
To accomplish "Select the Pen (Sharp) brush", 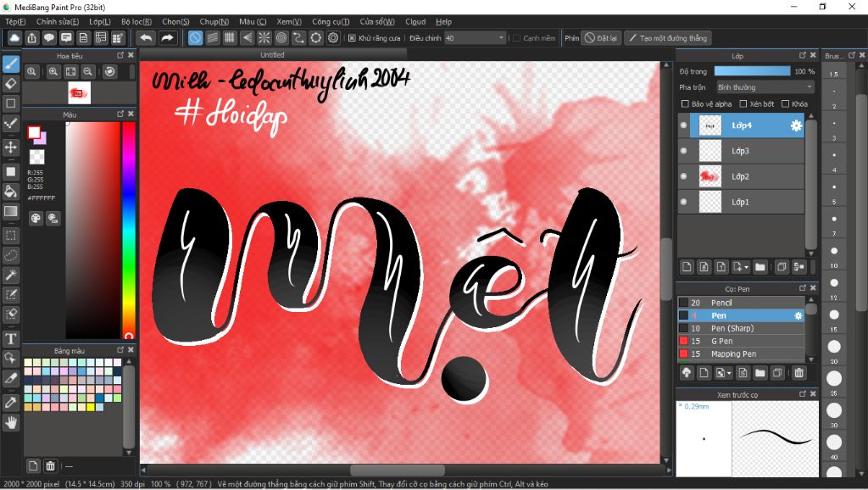I will pyautogui.click(x=741, y=328).
